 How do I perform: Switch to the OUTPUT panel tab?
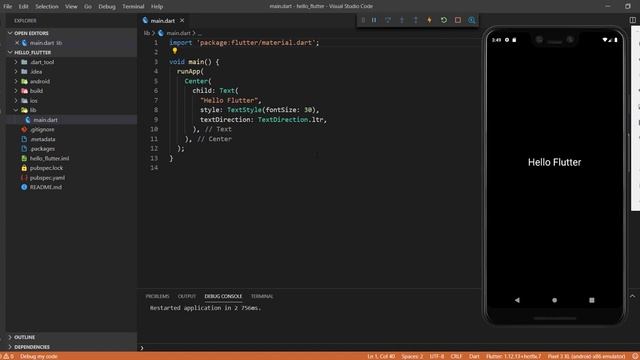click(187, 296)
